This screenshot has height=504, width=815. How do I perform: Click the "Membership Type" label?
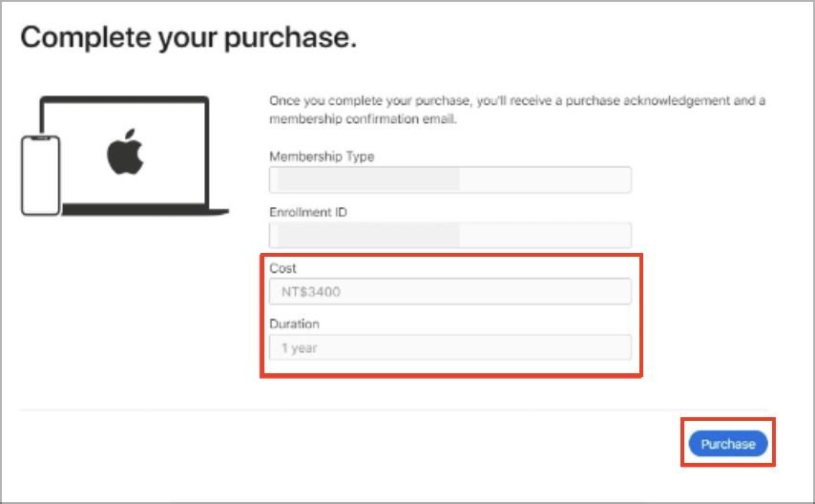pos(322,157)
